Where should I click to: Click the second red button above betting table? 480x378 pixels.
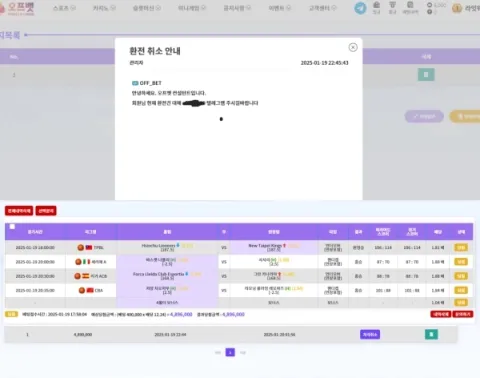[x=46, y=211]
